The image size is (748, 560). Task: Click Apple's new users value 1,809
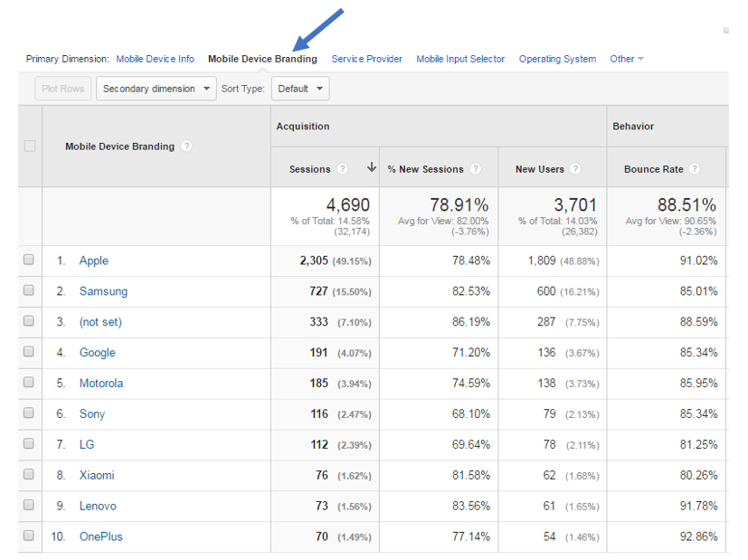tap(542, 261)
